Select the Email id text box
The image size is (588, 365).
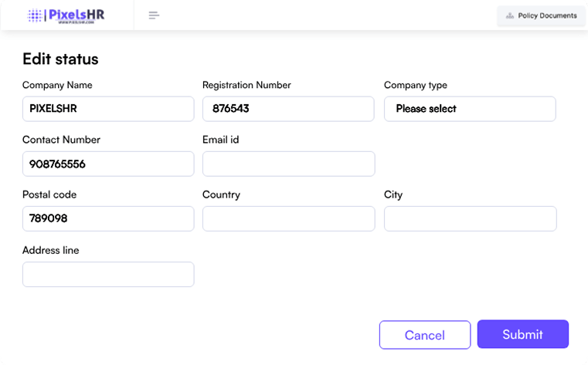(288, 164)
